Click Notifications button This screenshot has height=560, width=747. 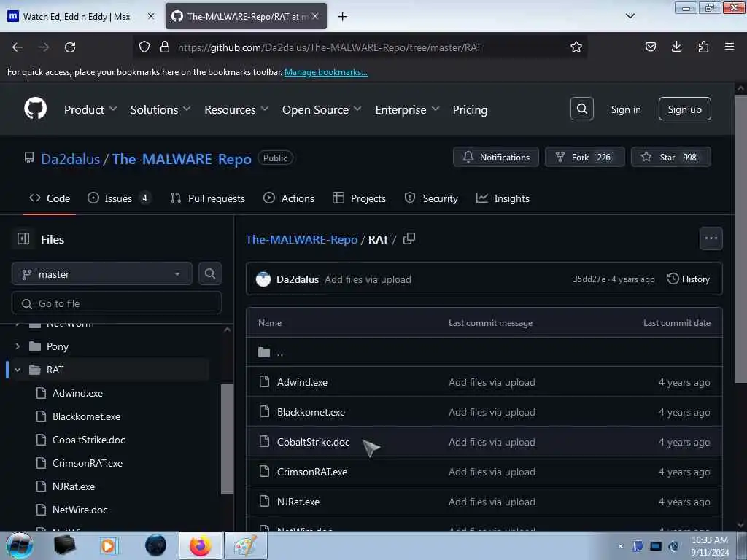496,157
